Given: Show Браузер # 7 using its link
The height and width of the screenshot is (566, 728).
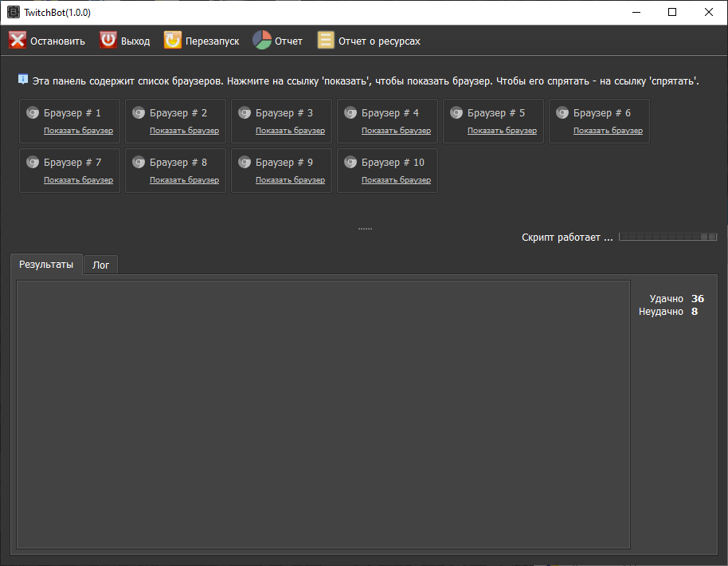Looking at the screenshot, I should [x=78, y=180].
